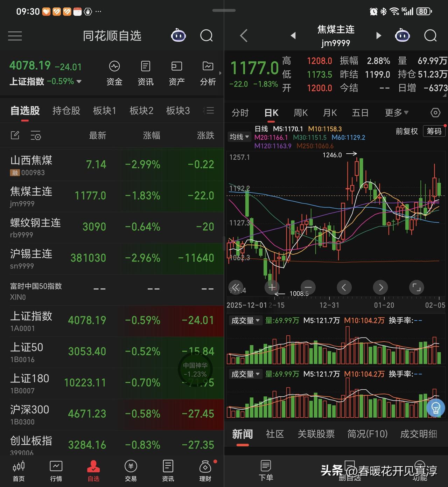Open search in the 同花顺自选 panel
This screenshot has width=448, height=487.
click(206, 36)
